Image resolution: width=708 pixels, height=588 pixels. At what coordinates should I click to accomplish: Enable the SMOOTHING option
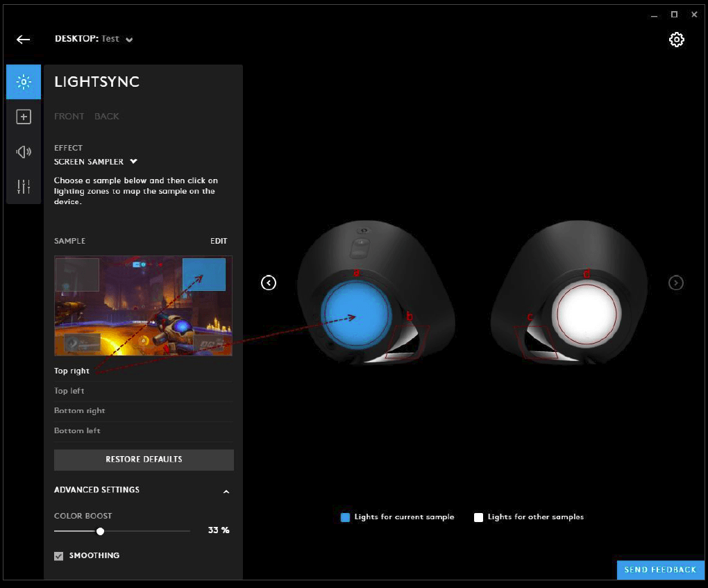pyautogui.click(x=58, y=555)
